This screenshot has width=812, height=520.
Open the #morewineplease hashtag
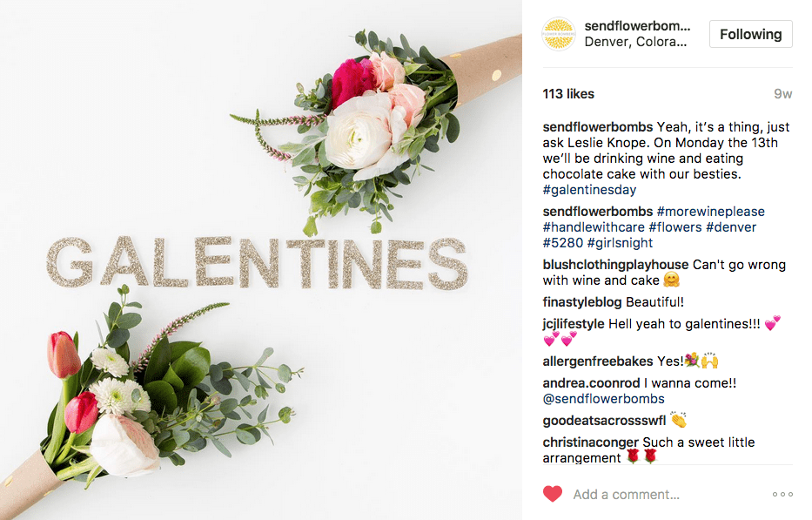(711, 212)
